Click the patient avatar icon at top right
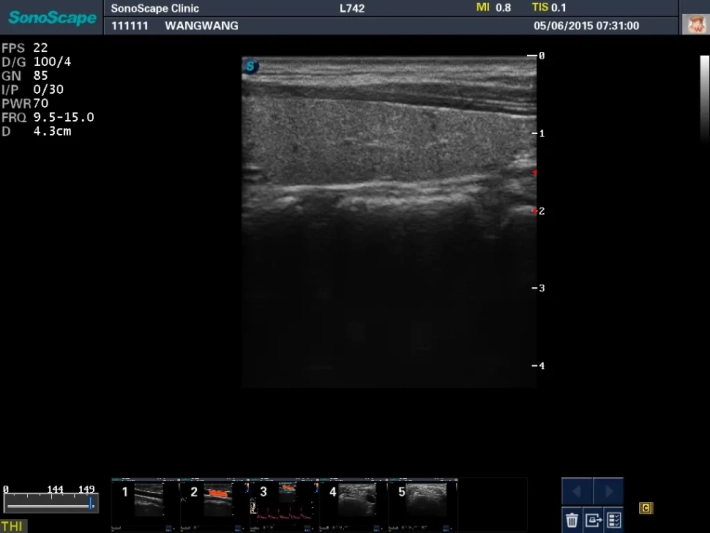Viewport: 710px width, 533px height. click(695, 24)
